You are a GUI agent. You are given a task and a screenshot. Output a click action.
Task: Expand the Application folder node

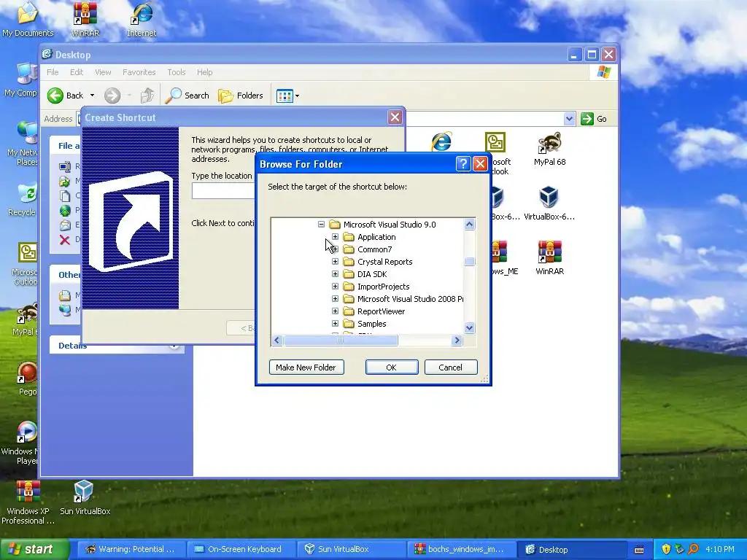335,237
